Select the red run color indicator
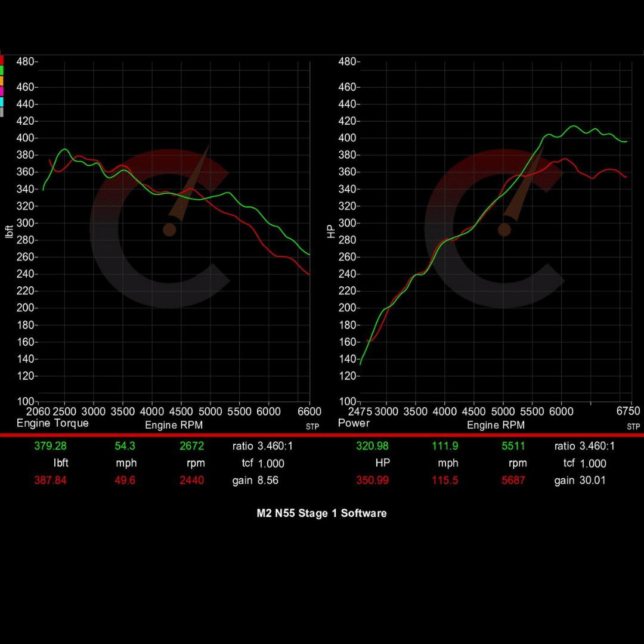Viewport: 644px width, 644px height. 2,60
